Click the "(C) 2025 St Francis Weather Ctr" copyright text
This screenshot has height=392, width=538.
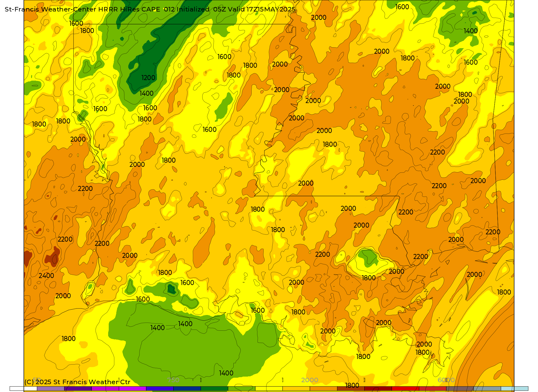(77, 382)
